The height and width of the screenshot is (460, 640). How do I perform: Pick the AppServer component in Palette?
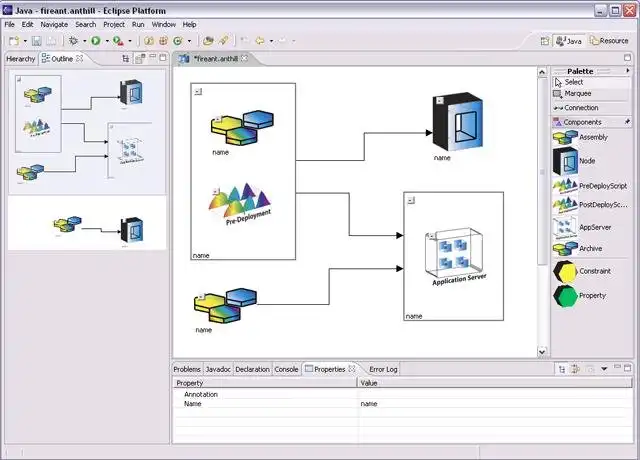click(x=592, y=228)
